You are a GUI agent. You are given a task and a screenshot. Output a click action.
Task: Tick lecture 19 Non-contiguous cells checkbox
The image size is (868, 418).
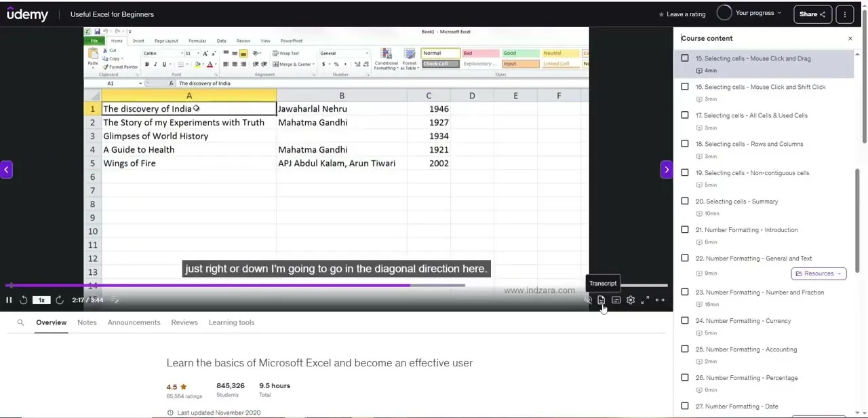pyautogui.click(x=685, y=172)
